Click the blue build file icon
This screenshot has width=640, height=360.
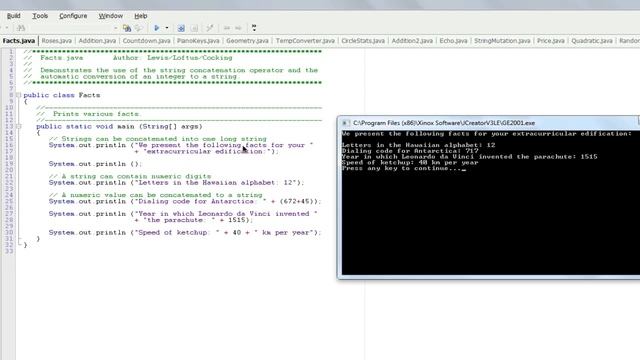[x=181, y=28]
